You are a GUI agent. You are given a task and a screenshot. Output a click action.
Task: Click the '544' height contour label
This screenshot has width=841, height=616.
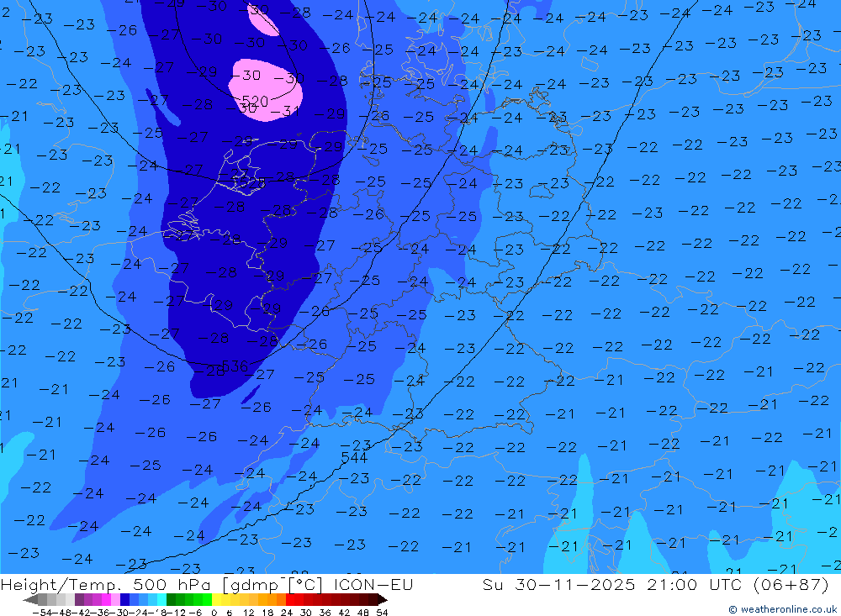pyautogui.click(x=354, y=457)
